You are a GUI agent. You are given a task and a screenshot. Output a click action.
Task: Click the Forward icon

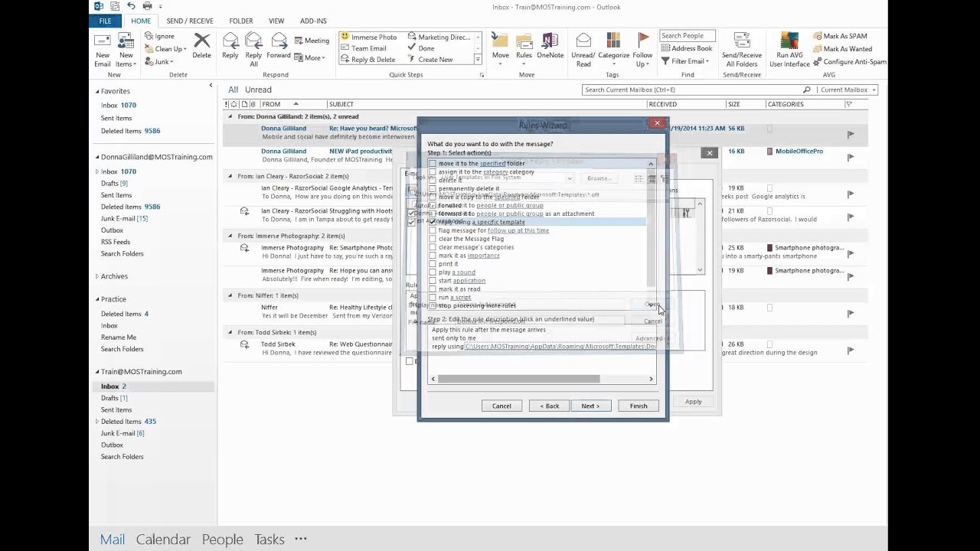[x=279, y=46]
